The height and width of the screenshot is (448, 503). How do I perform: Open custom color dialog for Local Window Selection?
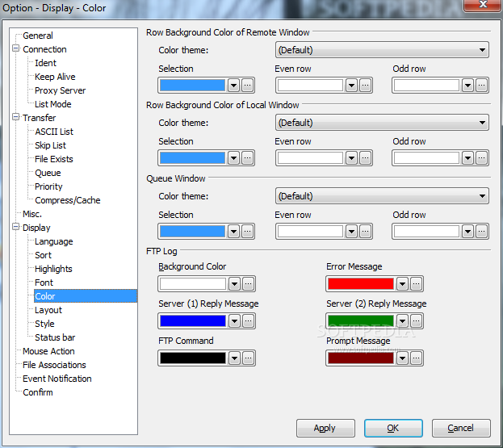247,157
